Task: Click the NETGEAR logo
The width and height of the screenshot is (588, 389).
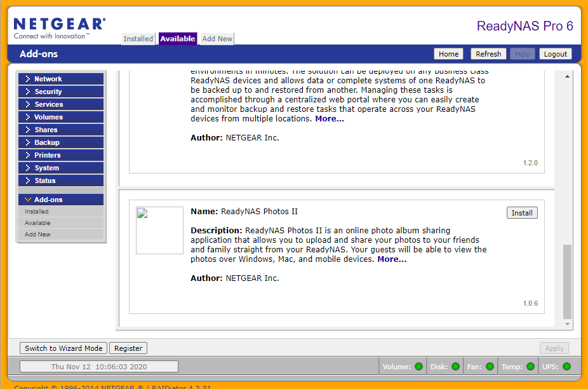Action: pos(59,28)
